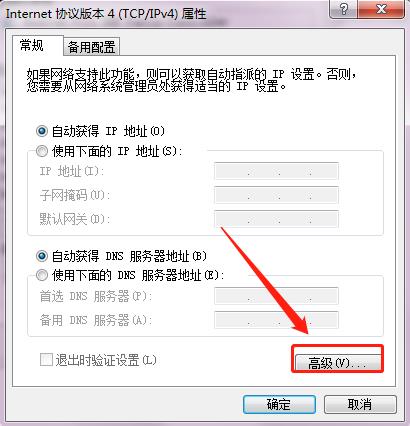
Task: Click the 首选 DNS 服务器 field
Action: click(276, 296)
